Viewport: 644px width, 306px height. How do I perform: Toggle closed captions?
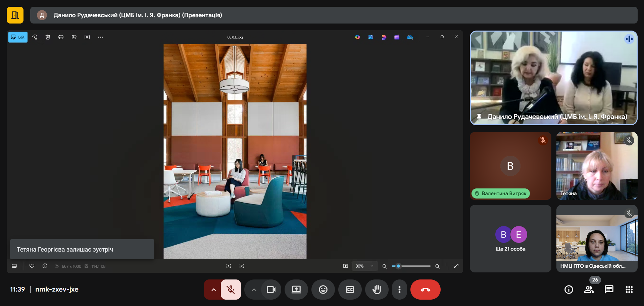point(350,290)
